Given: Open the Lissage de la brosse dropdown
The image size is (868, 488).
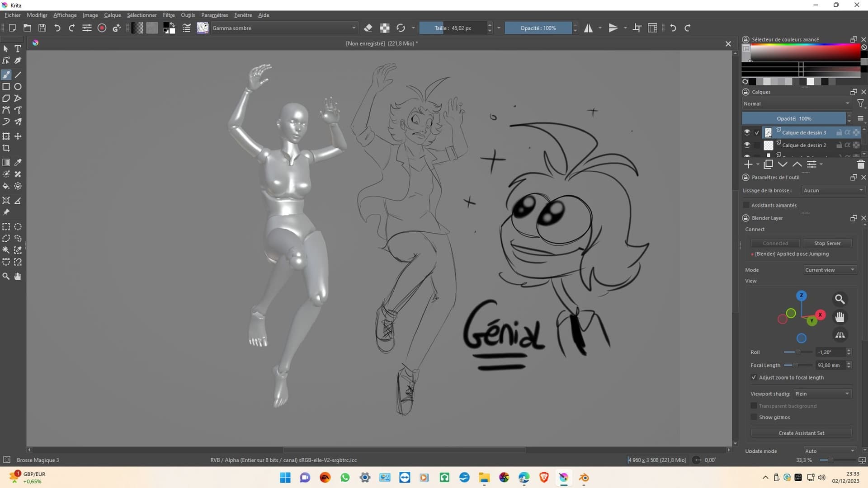Looking at the screenshot, I should [833, 190].
